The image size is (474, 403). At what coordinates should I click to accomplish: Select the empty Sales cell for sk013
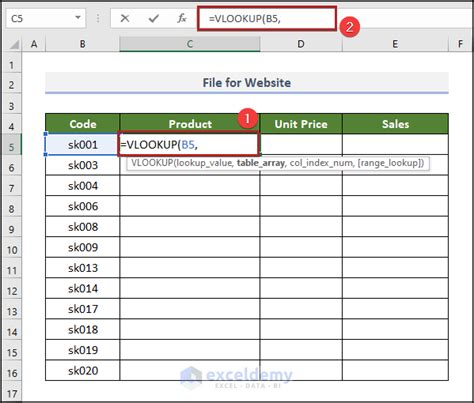tap(395, 268)
